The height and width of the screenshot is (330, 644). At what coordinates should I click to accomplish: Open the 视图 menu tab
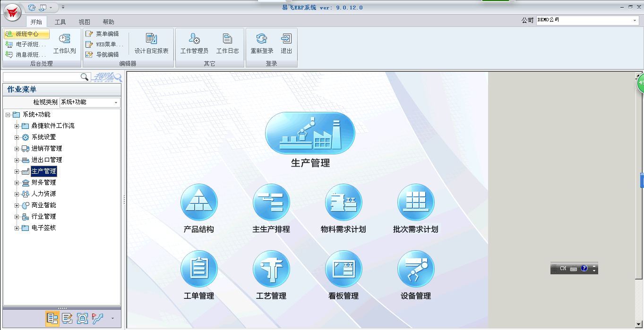[84, 21]
